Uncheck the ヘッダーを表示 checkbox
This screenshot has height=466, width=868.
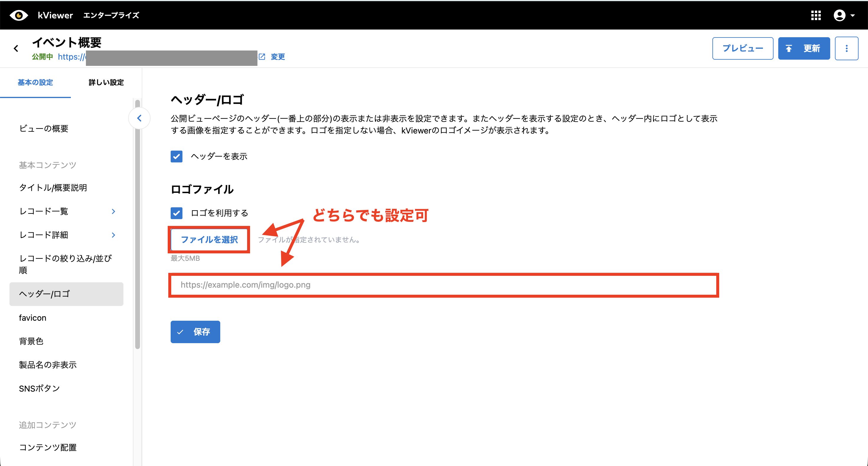point(177,156)
